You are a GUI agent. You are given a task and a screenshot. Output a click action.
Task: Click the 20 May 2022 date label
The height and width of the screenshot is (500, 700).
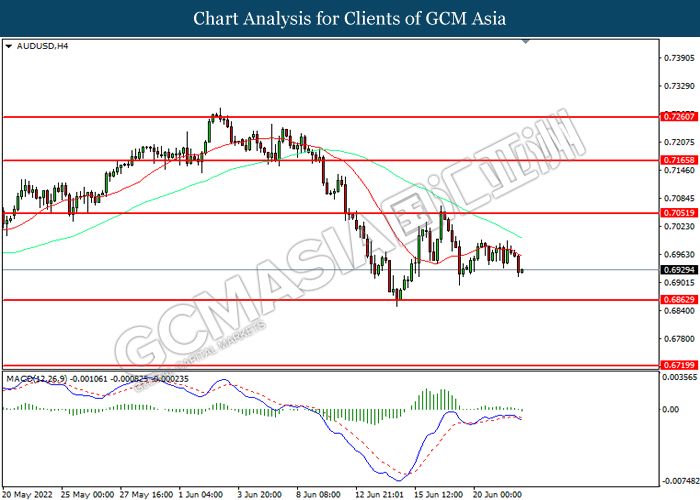[x=29, y=494]
